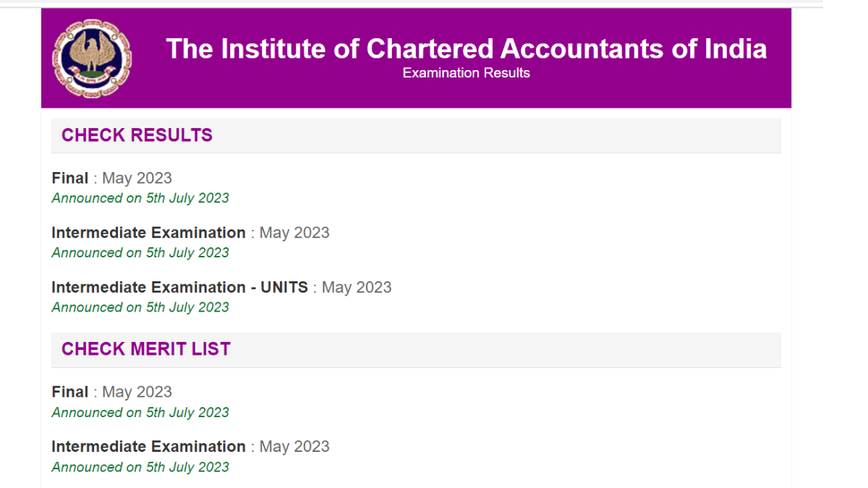Click 'May 2023' beside Final in Check Results
The height and width of the screenshot is (488, 868).
pos(137,178)
